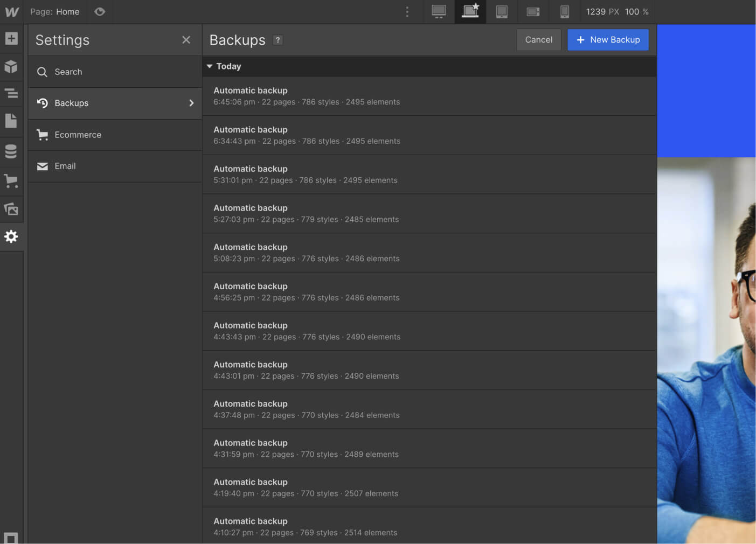This screenshot has height=544, width=756.
Task: Cancel out of the Backups view
Action: coord(538,39)
